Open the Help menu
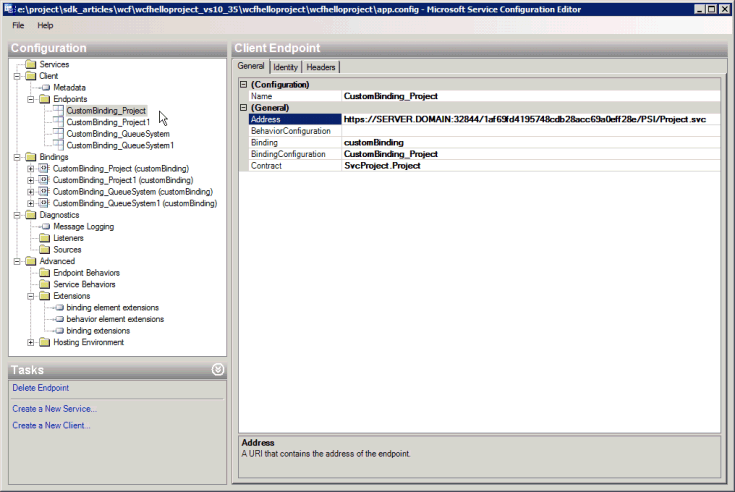This screenshot has height=492, width=735. pyautogui.click(x=45, y=25)
